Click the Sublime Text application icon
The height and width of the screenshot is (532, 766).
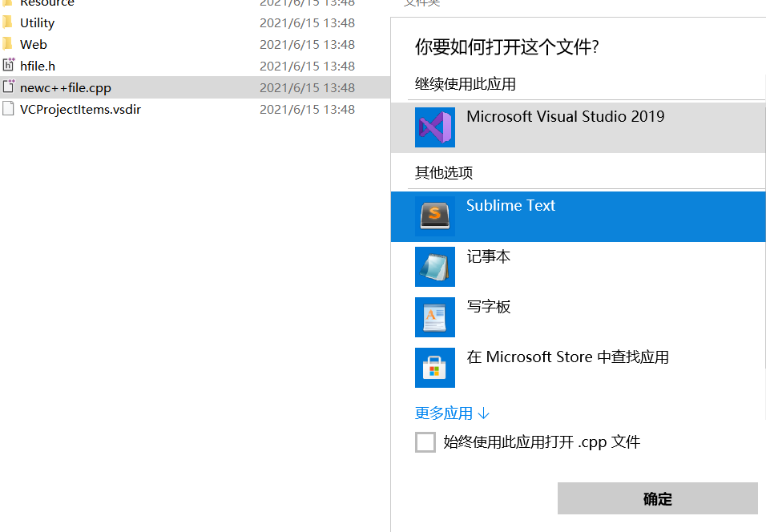click(434, 216)
